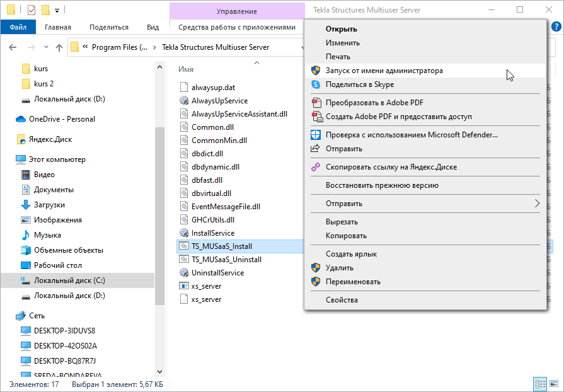Click the Яндекс.Диск folder icon

tap(21, 139)
